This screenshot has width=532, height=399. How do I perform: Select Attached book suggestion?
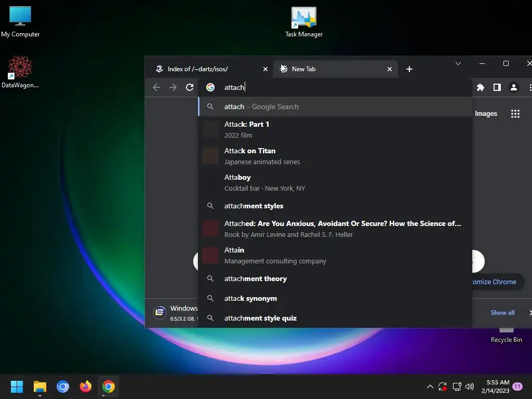pyautogui.click(x=335, y=229)
